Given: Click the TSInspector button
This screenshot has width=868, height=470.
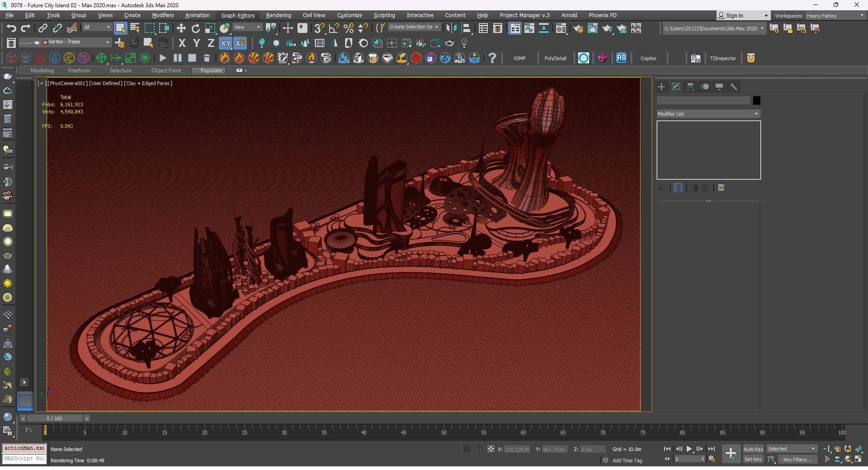Looking at the screenshot, I should click(x=722, y=58).
